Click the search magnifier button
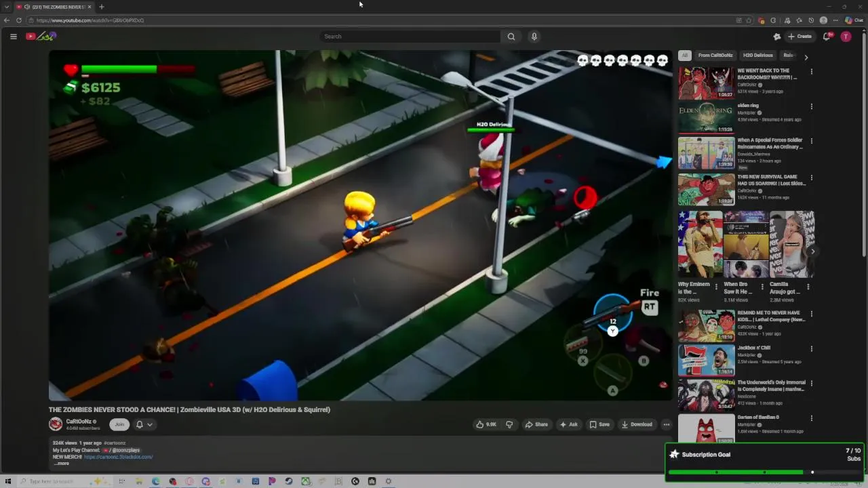This screenshot has height=488, width=868. click(x=511, y=37)
